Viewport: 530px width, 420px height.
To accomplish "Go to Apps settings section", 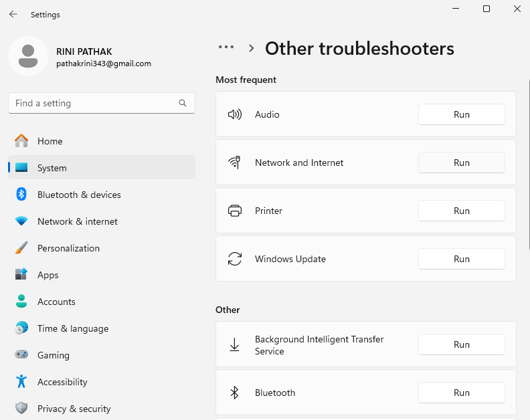I will [x=48, y=275].
